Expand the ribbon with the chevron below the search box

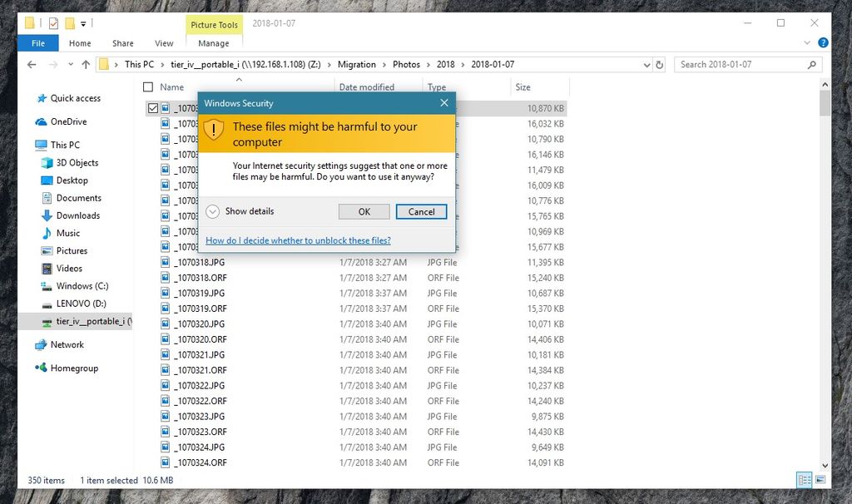pyautogui.click(x=805, y=42)
